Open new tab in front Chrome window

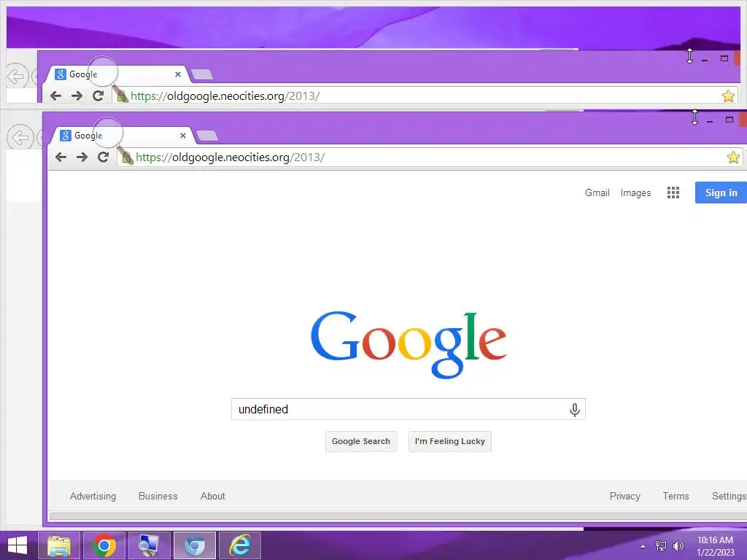click(x=207, y=136)
